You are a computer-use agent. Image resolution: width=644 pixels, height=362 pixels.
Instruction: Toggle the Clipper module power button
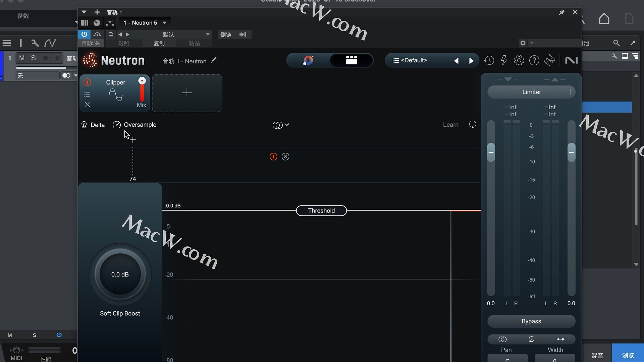click(x=87, y=82)
